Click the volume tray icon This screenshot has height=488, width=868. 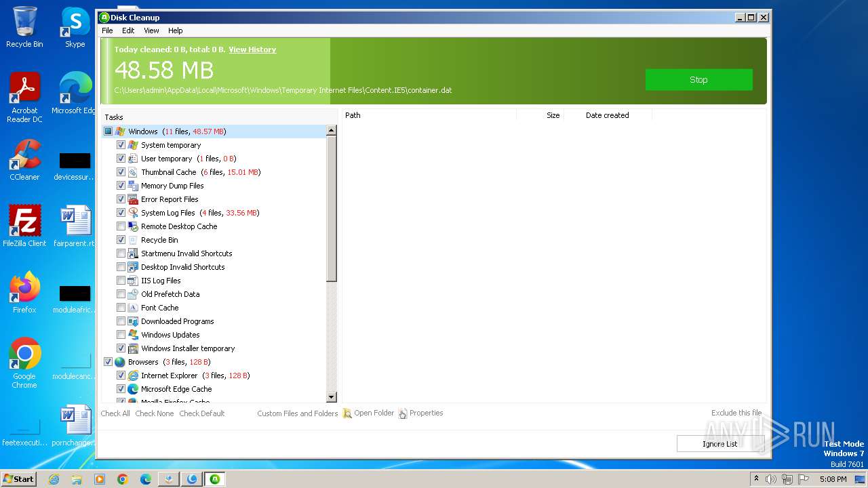tap(771, 479)
